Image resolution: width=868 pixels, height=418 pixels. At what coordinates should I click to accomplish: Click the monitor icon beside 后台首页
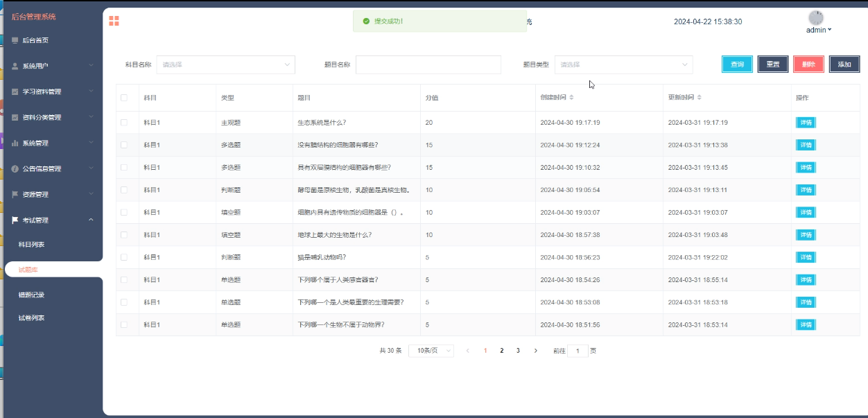(15, 40)
